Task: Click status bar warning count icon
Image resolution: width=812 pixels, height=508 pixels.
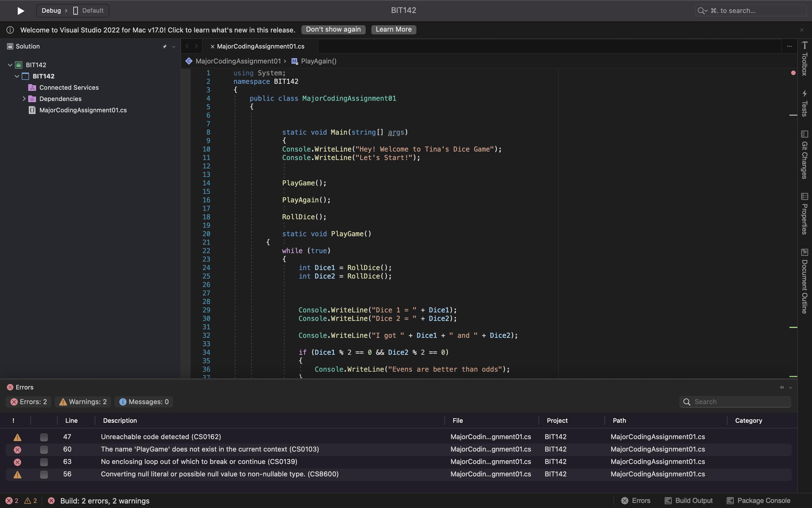Action: pos(28,501)
